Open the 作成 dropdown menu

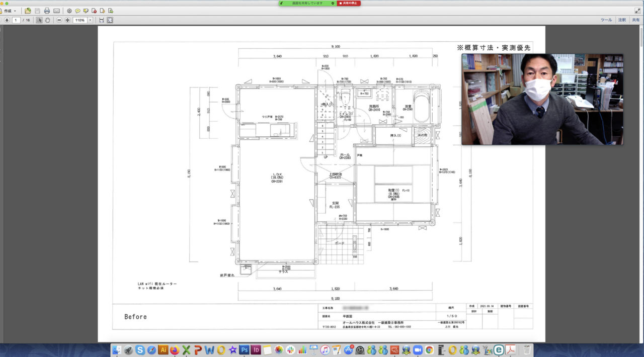point(10,11)
